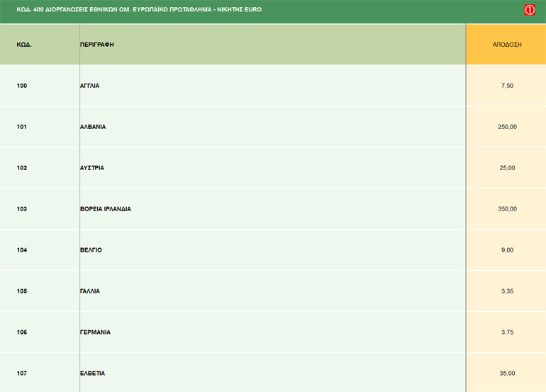The height and width of the screenshot is (392, 546).
Task: Click the ΓΕΡΜΑΝΙΑ team name
Action: pos(95,332)
